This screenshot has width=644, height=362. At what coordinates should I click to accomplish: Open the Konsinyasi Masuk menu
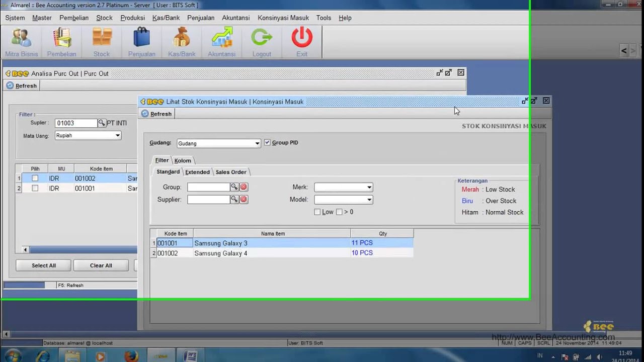coord(283,18)
